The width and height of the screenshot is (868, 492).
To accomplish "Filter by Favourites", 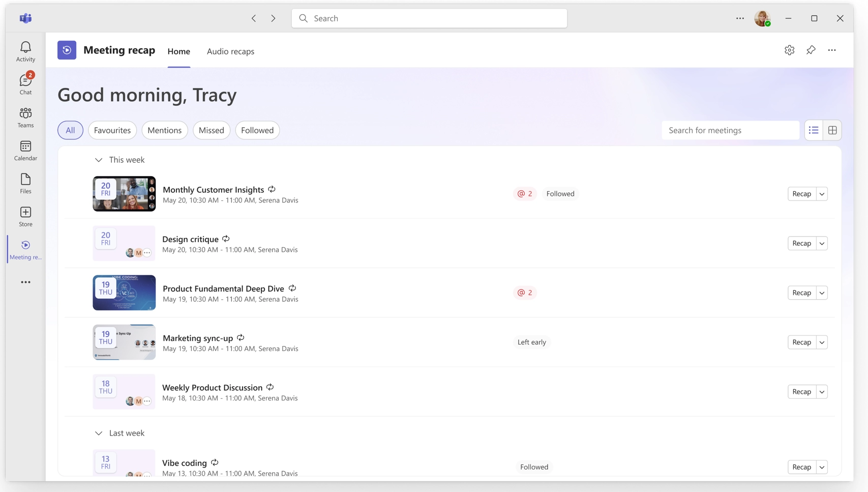I will pyautogui.click(x=112, y=130).
